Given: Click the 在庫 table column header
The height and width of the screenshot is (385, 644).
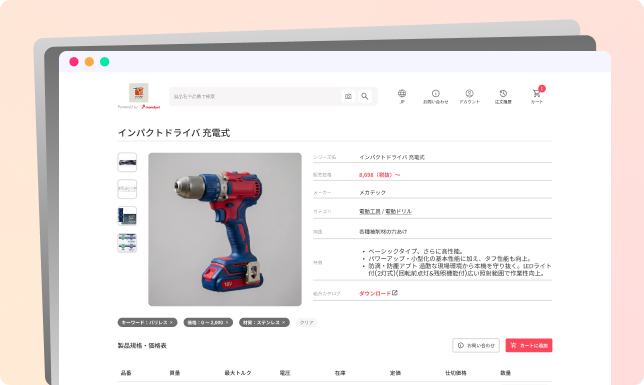Looking at the screenshot, I should tap(340, 373).
